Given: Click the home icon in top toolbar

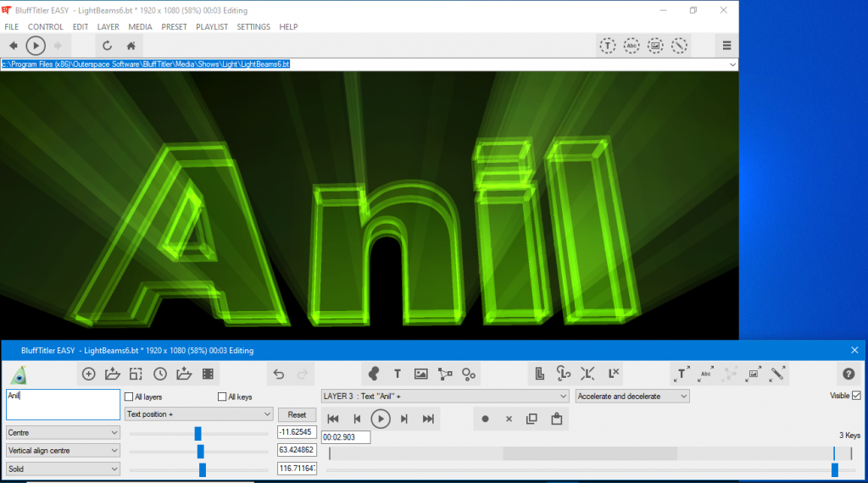Looking at the screenshot, I should coord(131,46).
